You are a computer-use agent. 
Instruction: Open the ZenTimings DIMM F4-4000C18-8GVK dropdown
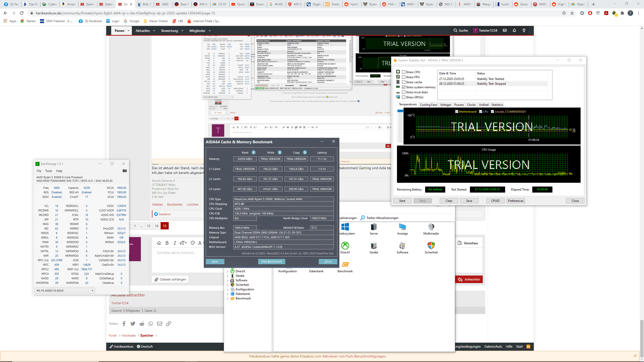[x=65, y=290]
